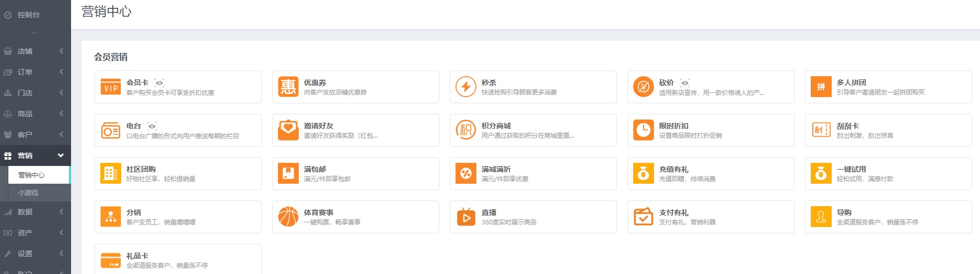Click the text 好物社区享，轻松提销量
The width and height of the screenshot is (980, 274).
[161, 178]
